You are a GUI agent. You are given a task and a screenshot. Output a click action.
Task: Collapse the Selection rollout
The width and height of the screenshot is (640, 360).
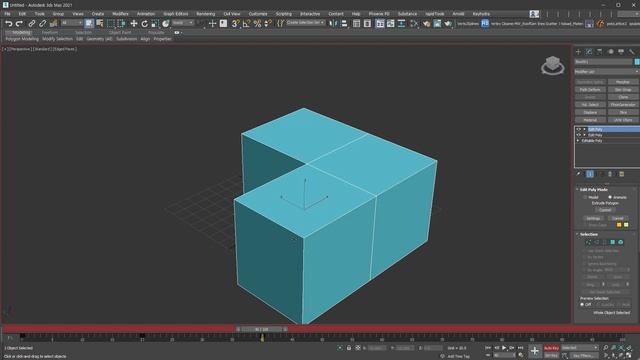[x=577, y=234]
